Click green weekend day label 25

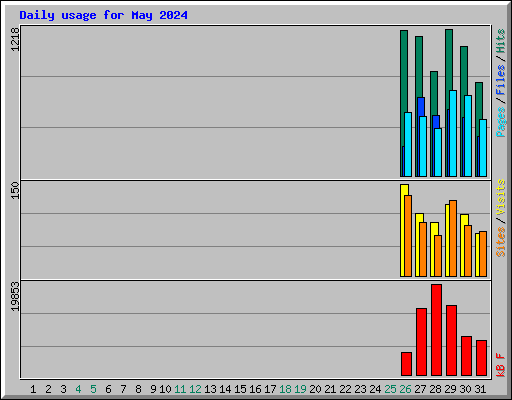(390, 389)
